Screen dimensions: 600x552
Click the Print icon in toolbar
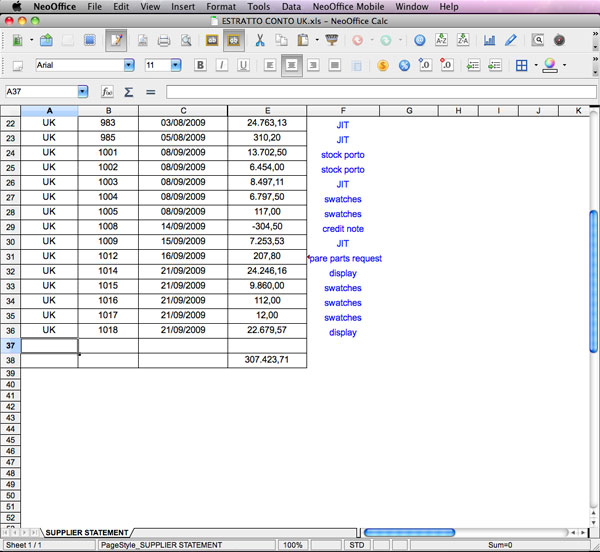tap(164, 41)
